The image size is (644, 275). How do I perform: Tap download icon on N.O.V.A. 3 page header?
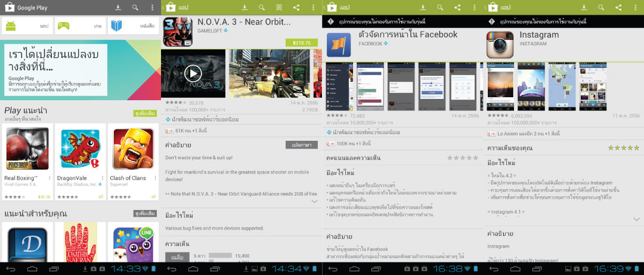[x=244, y=7]
